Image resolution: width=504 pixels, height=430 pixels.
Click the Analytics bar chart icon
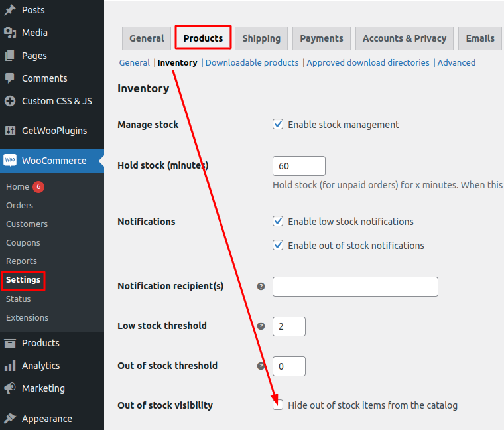tap(10, 366)
